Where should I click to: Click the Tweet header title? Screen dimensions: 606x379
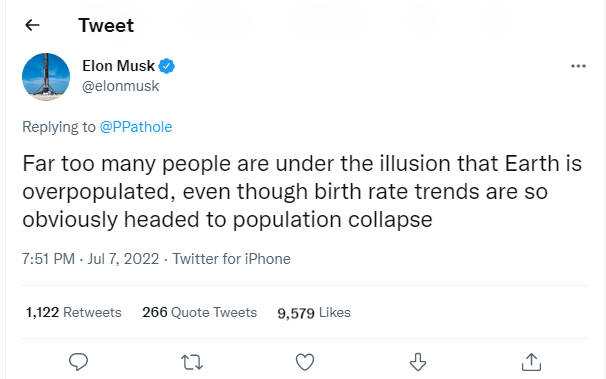click(x=106, y=25)
